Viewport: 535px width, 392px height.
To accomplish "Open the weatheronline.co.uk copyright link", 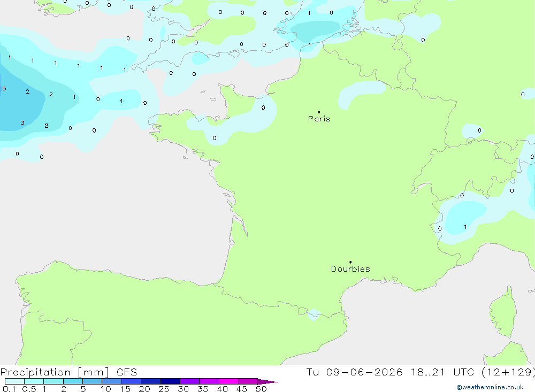I will click(490, 387).
